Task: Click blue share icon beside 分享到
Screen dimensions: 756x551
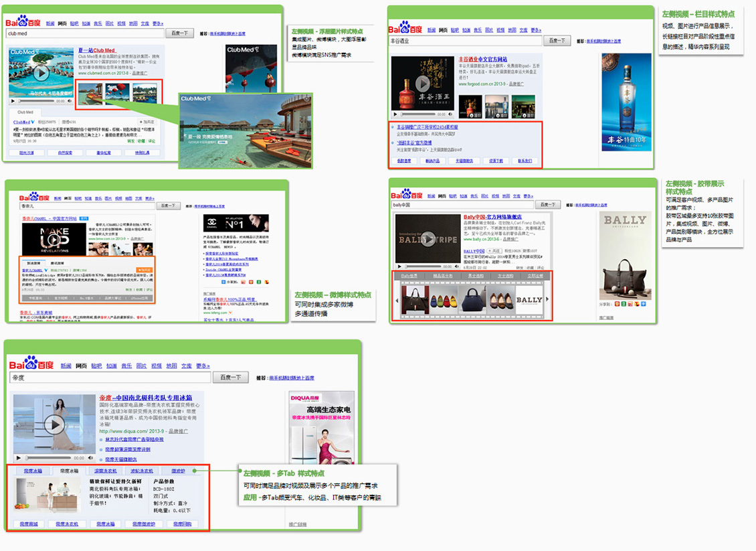Action: [643, 304]
